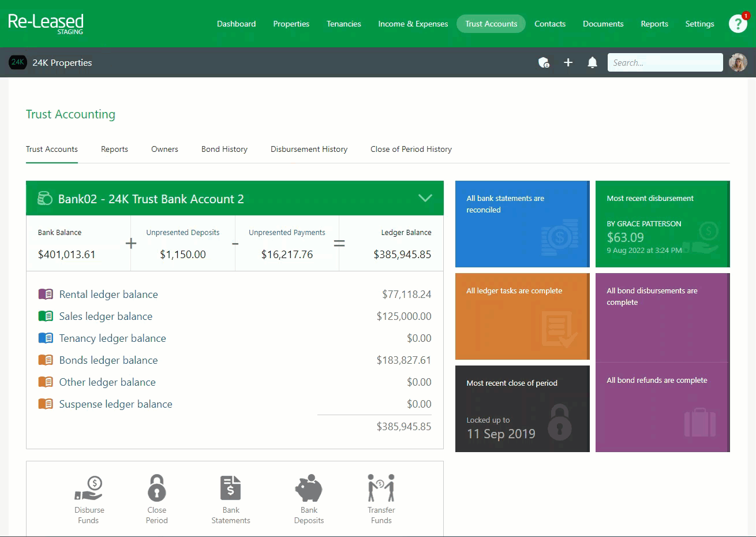Collapse the 24K Trust Bank Account 2 card

point(425,198)
